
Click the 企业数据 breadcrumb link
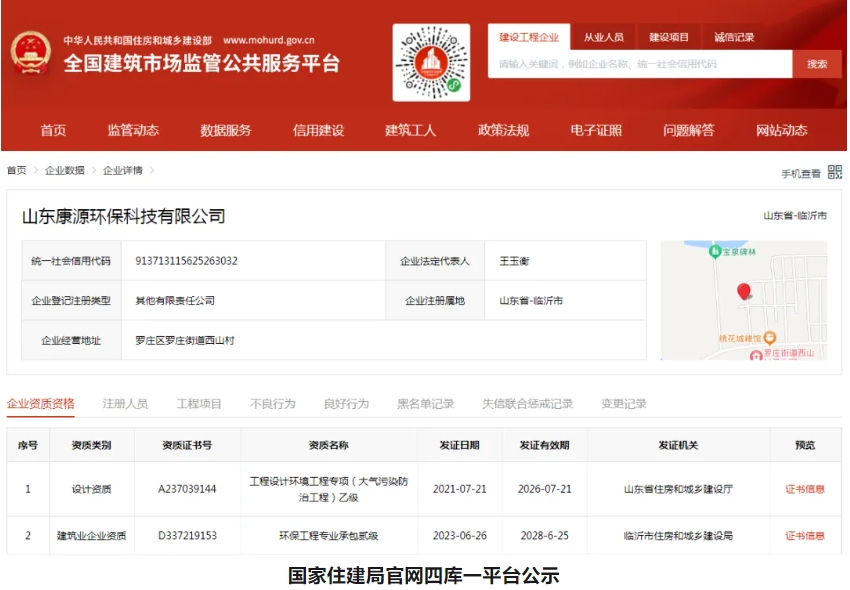point(65,170)
